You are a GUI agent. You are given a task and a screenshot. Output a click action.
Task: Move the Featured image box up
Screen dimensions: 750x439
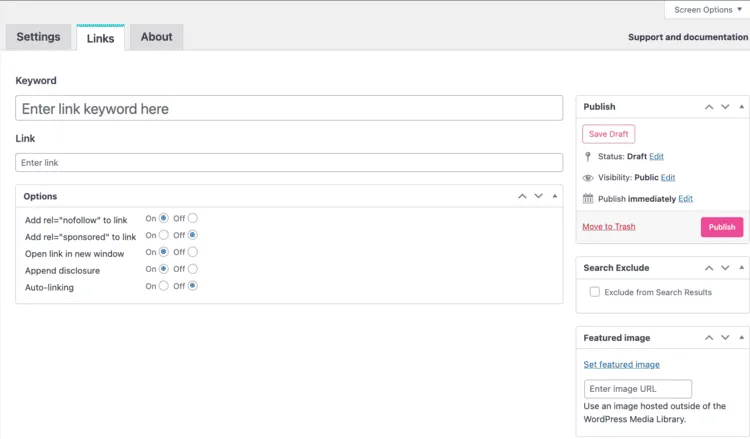pos(709,338)
